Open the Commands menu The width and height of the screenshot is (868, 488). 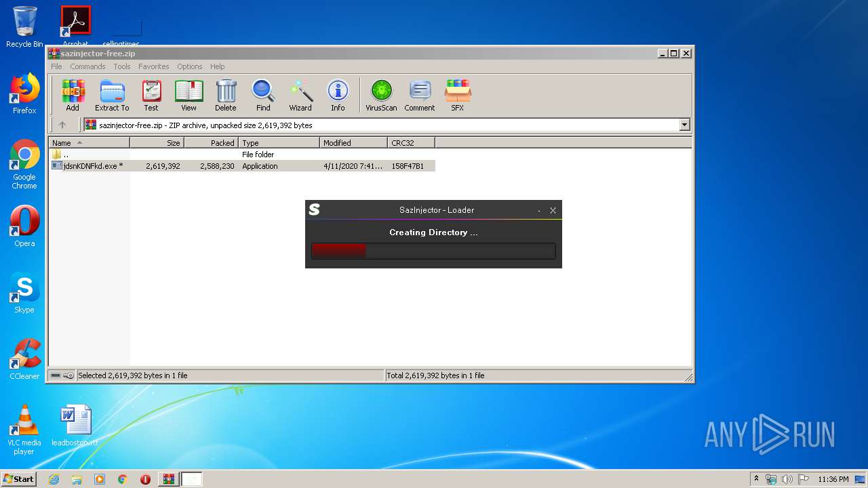click(x=87, y=66)
